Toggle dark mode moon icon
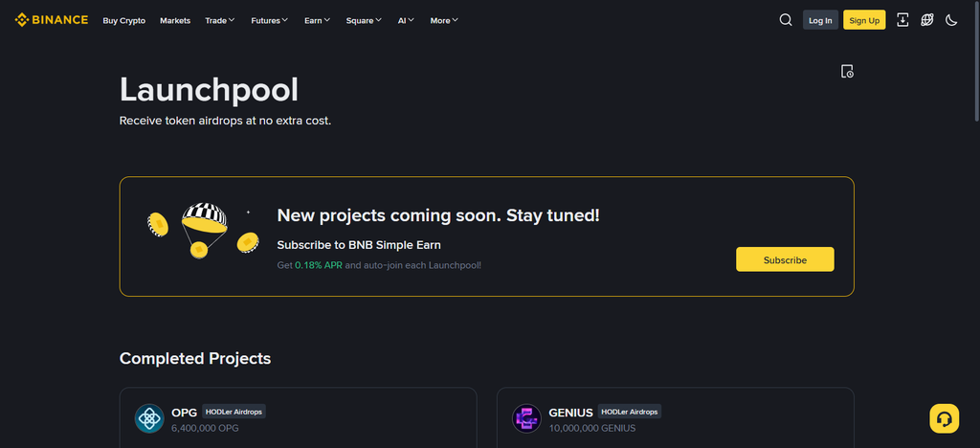Image resolution: width=980 pixels, height=448 pixels. 951,20
